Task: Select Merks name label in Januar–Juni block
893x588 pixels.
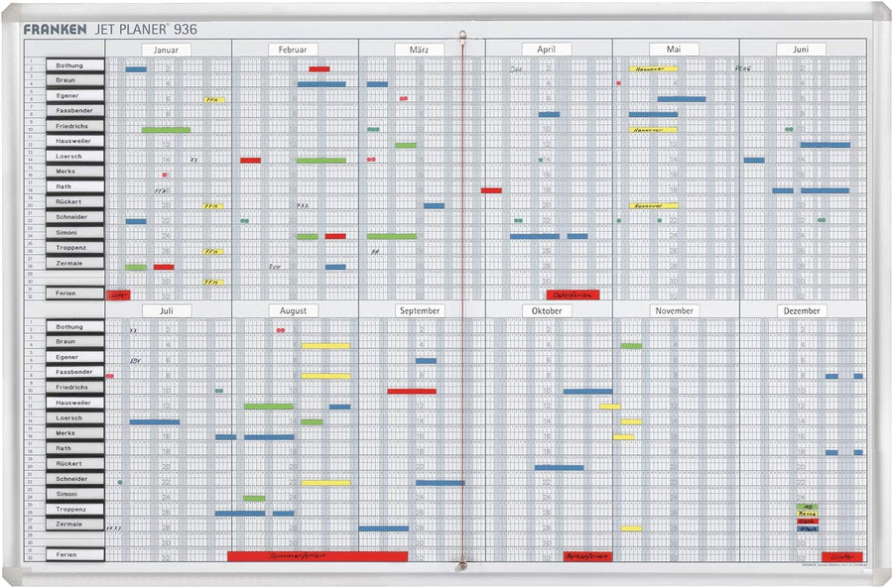Action: [x=75, y=172]
